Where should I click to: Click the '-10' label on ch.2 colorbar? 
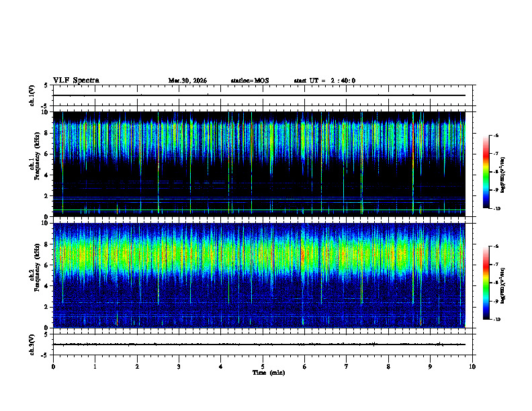(x=496, y=320)
